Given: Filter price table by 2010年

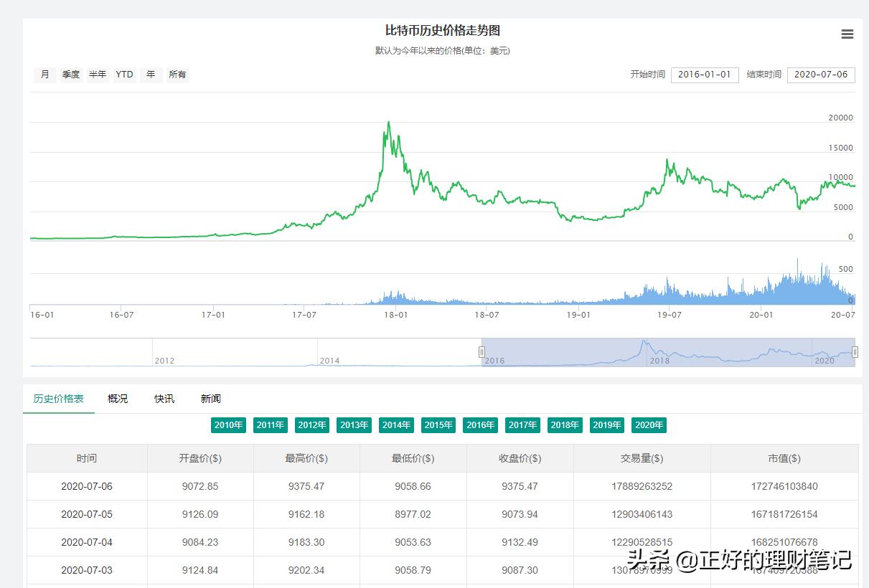Looking at the screenshot, I should tap(229, 425).
